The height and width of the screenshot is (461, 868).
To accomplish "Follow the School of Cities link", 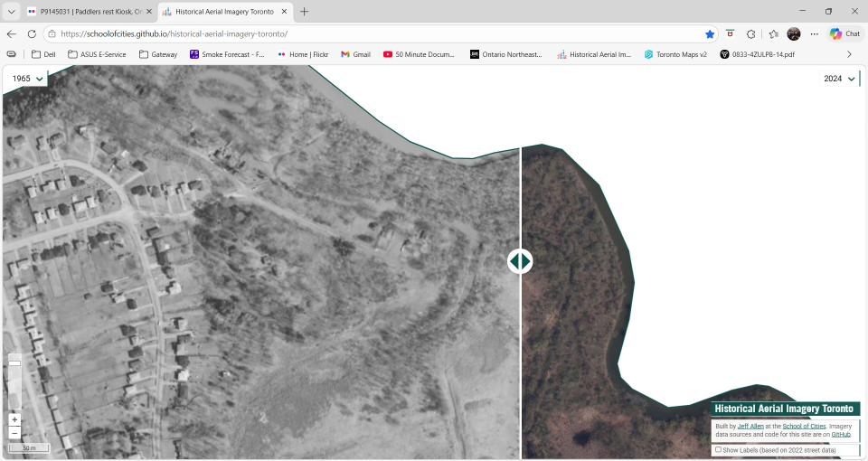I will point(804,426).
